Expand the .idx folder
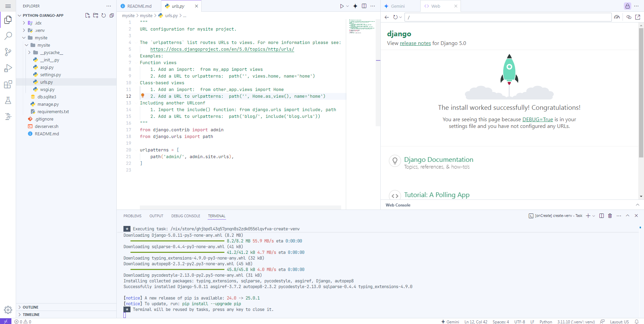This screenshot has height=324, width=644. [24, 23]
